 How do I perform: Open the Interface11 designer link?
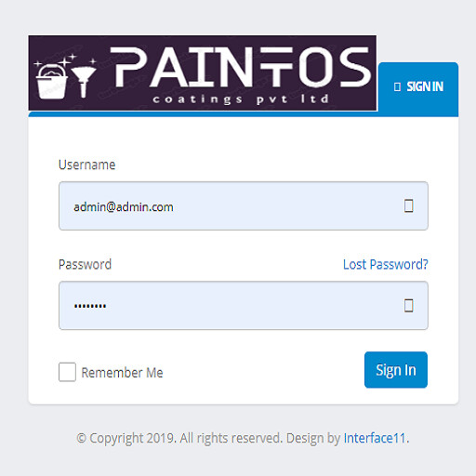point(375,438)
